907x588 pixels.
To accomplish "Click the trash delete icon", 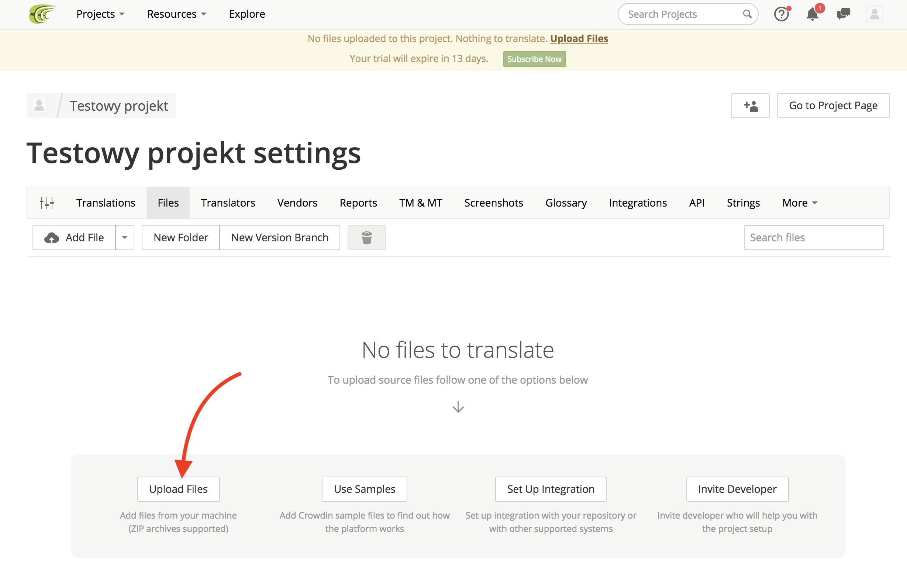I will [x=366, y=238].
